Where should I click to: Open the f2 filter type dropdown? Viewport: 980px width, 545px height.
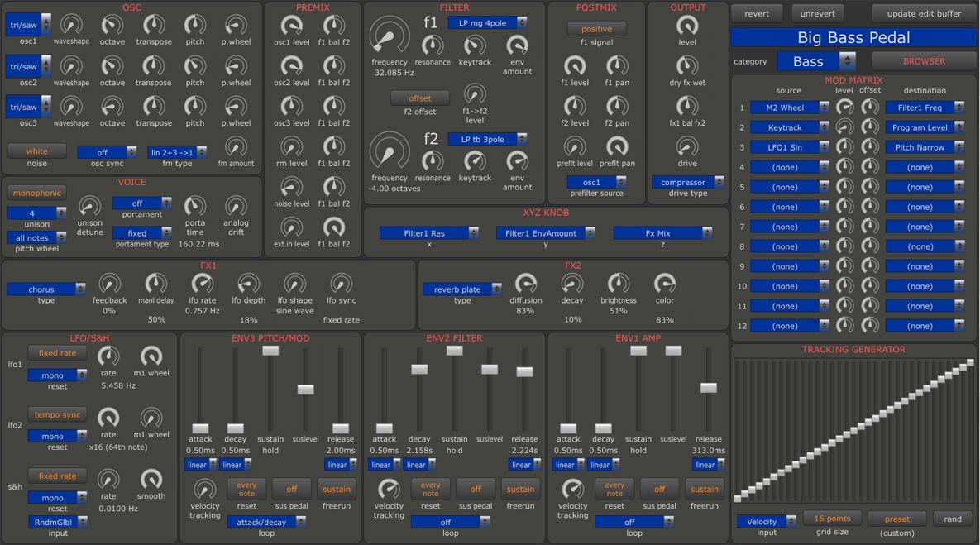tap(487, 139)
